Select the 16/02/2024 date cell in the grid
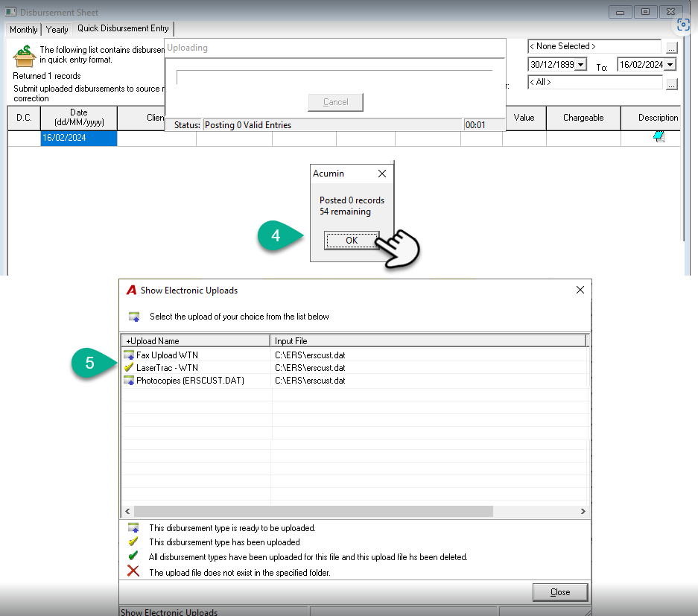This screenshot has width=698, height=616. [x=79, y=138]
